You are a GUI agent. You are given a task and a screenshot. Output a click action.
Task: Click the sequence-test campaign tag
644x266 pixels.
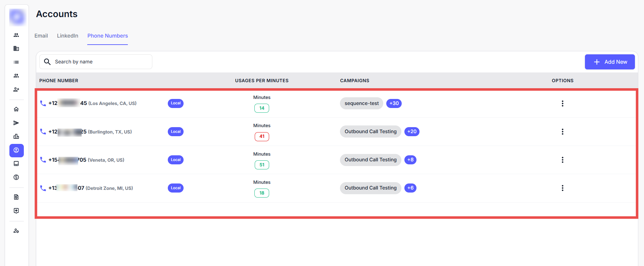pos(361,103)
